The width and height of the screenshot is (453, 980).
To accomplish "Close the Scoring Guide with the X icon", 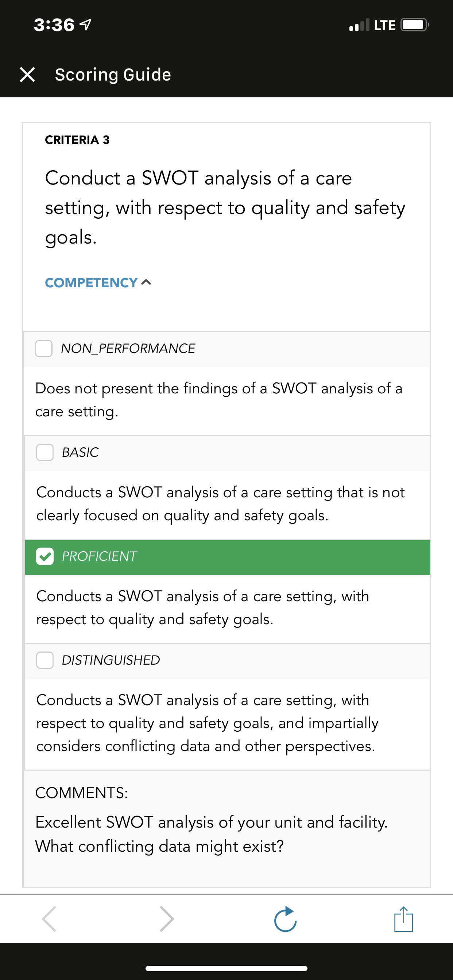I will point(27,75).
